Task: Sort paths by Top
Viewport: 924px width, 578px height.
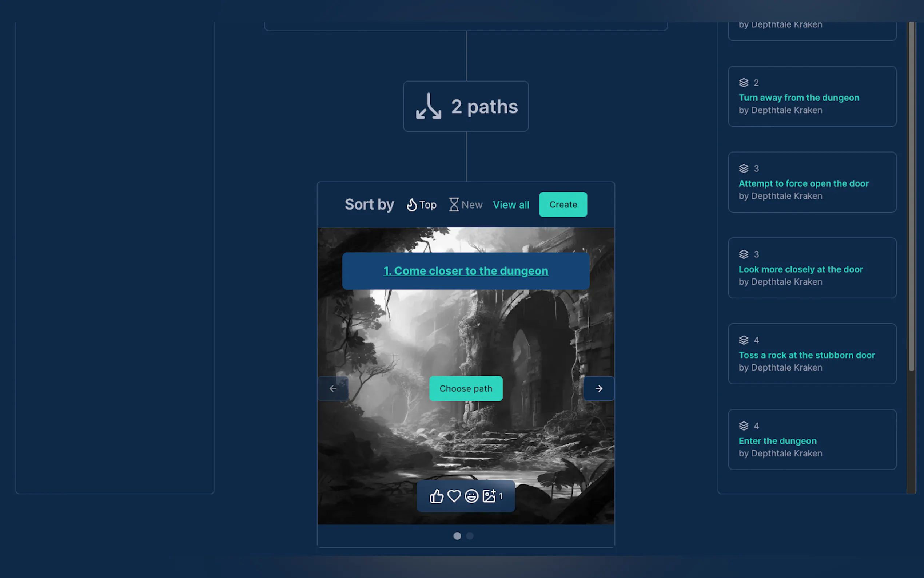Action: click(427, 205)
